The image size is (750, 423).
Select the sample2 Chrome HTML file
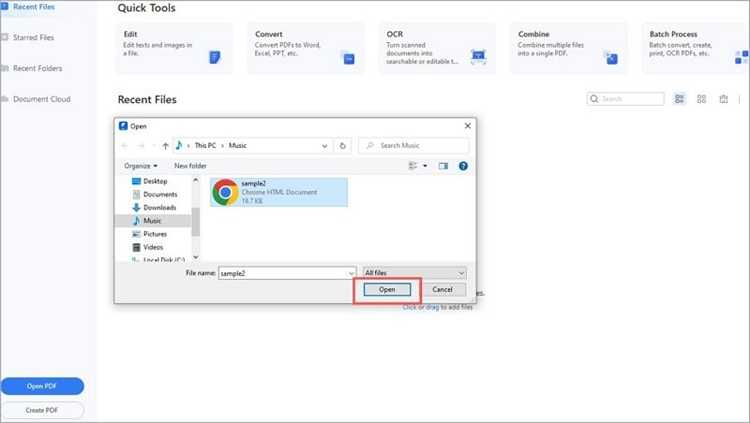tap(279, 192)
